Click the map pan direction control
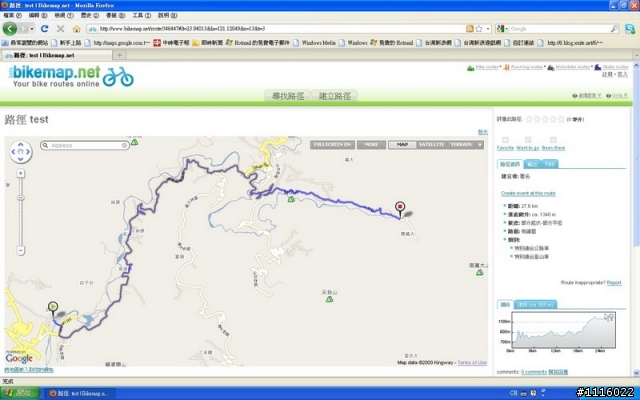Image resolution: width=640 pixels, height=400 pixels. tap(21, 152)
